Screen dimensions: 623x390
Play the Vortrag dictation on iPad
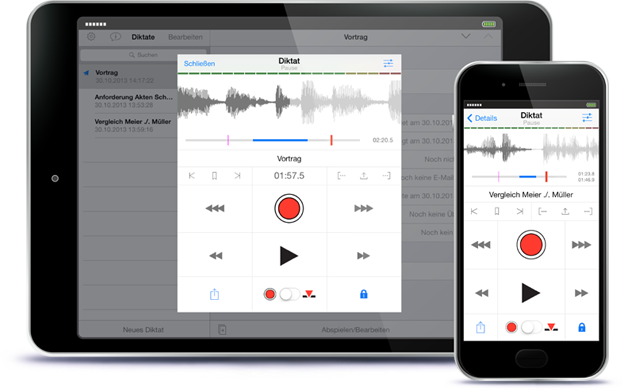tap(288, 256)
